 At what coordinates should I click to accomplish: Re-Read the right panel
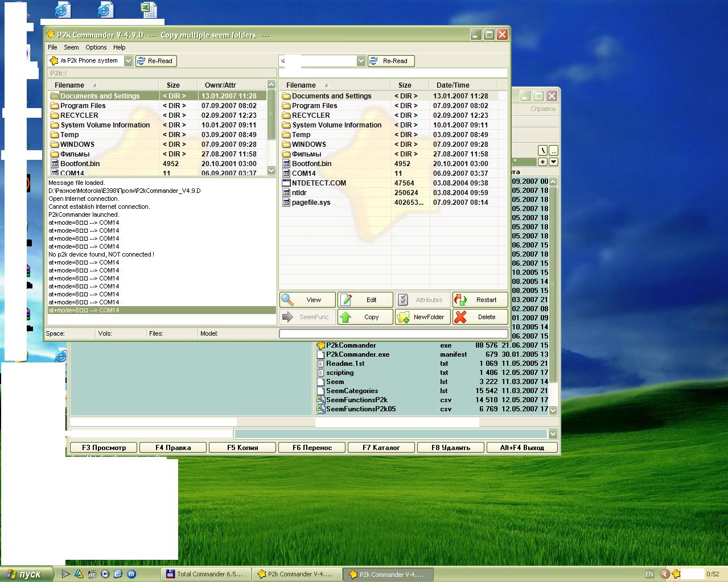tap(390, 61)
